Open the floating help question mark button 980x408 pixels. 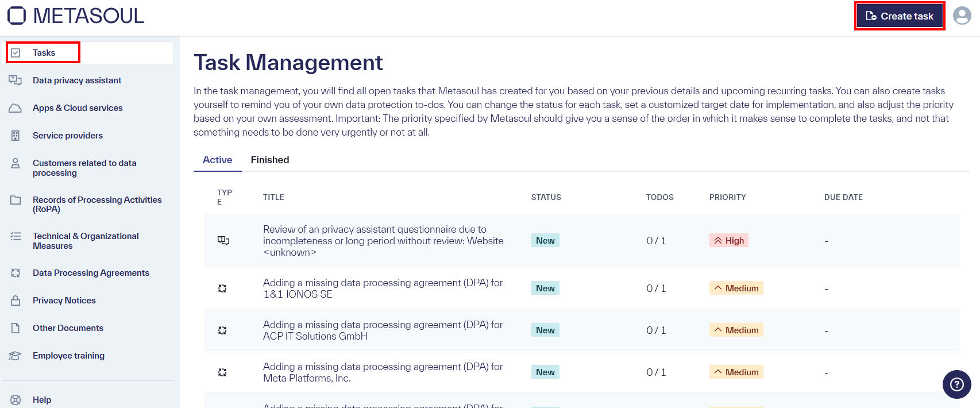tap(957, 384)
